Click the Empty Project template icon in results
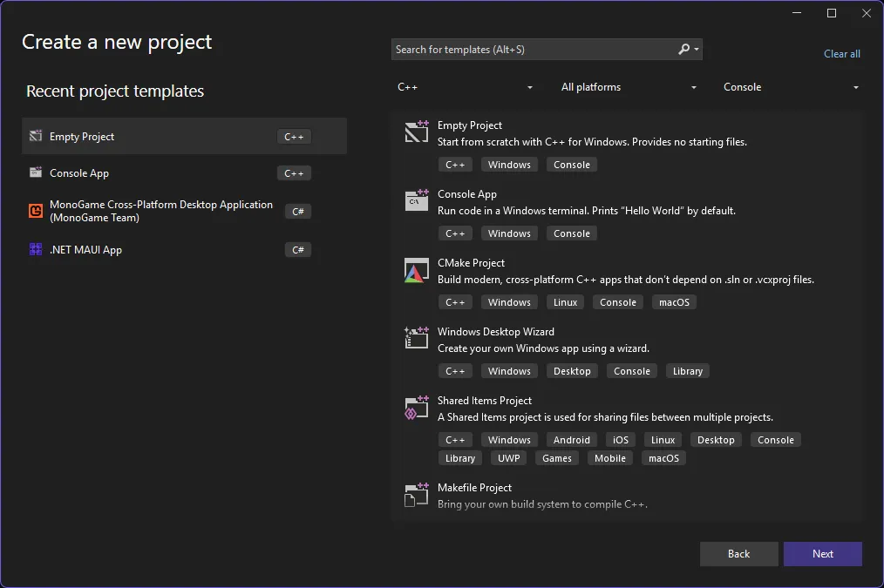This screenshot has width=884, height=588. (416, 132)
